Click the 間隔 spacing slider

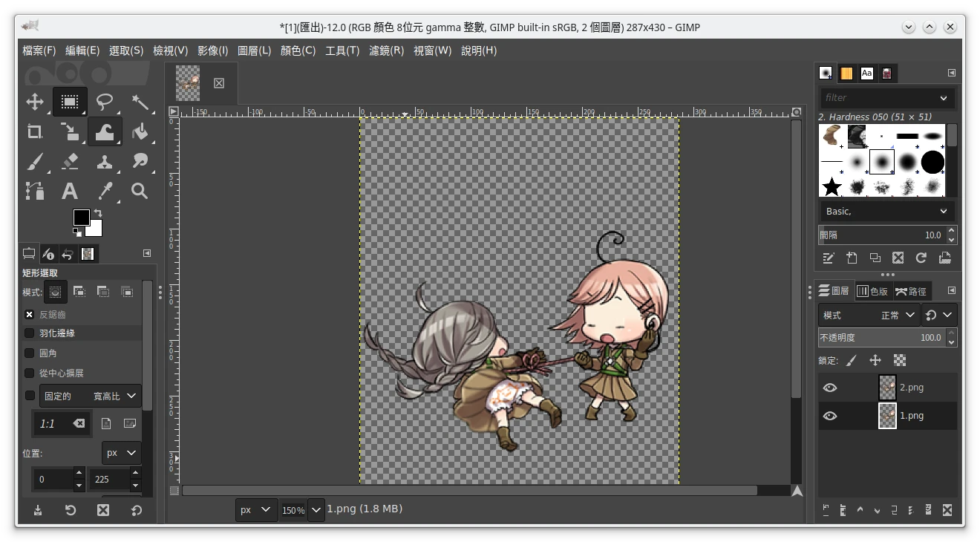880,235
